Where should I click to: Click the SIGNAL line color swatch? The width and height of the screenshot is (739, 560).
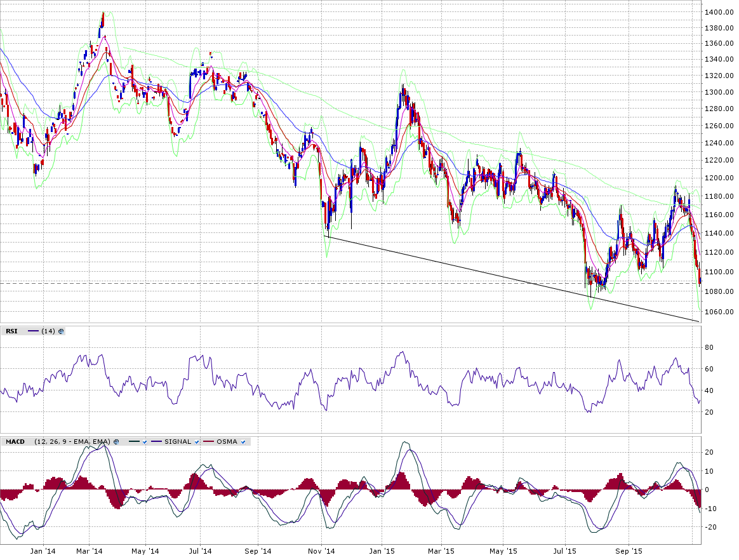157,442
